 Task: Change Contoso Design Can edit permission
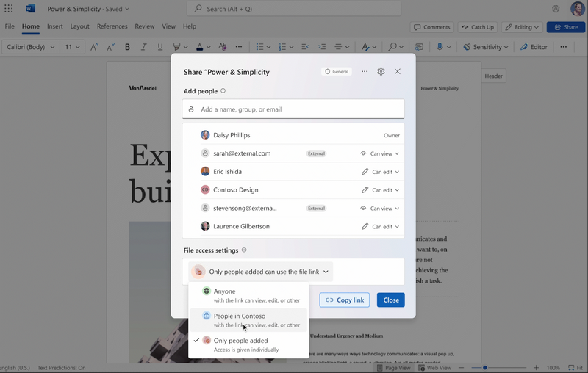(x=380, y=190)
